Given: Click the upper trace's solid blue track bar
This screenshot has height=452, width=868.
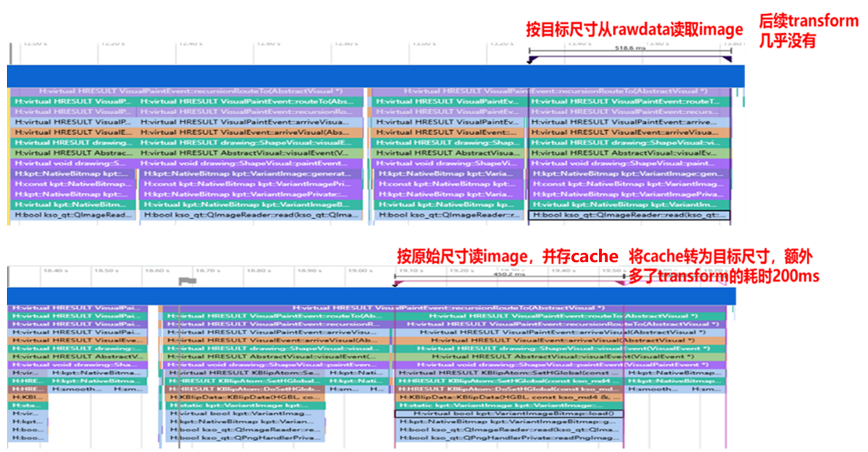Looking at the screenshot, I should click(x=376, y=76).
